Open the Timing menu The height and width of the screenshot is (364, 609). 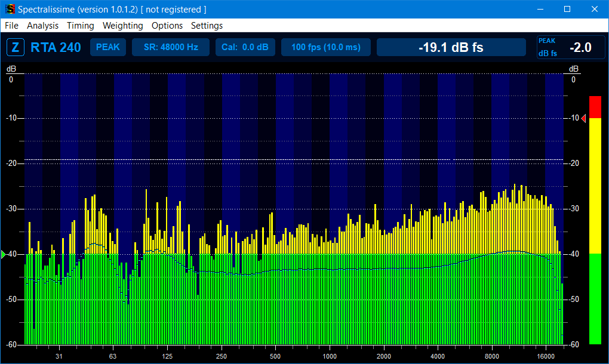coord(81,26)
